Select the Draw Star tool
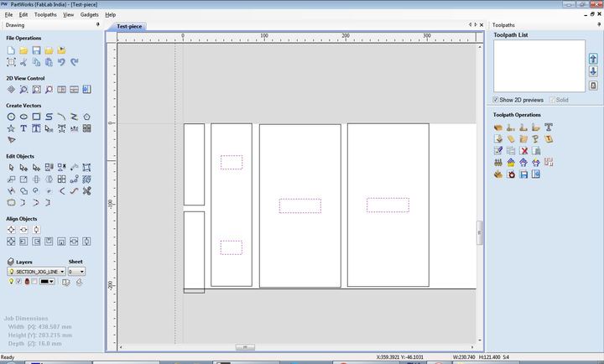The width and height of the screenshot is (604, 364). 11,128
